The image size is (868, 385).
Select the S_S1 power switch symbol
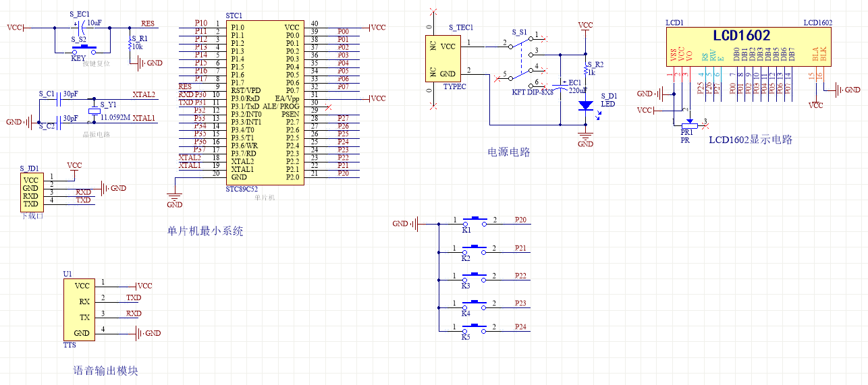(521, 59)
